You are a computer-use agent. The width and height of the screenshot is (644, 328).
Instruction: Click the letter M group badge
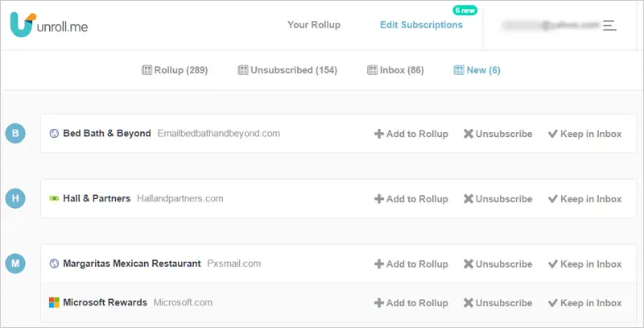pos(15,264)
